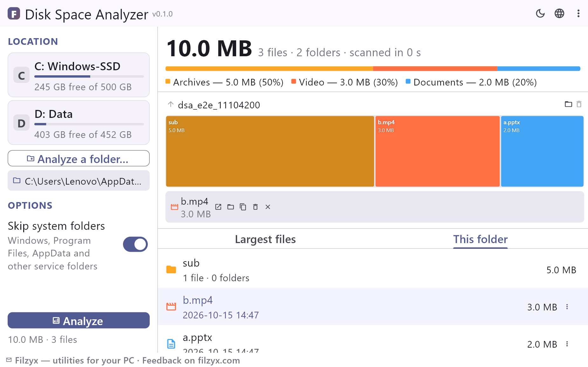Open b.mp4 with external-launch icon
This screenshot has width=588, height=367.
[218, 207]
